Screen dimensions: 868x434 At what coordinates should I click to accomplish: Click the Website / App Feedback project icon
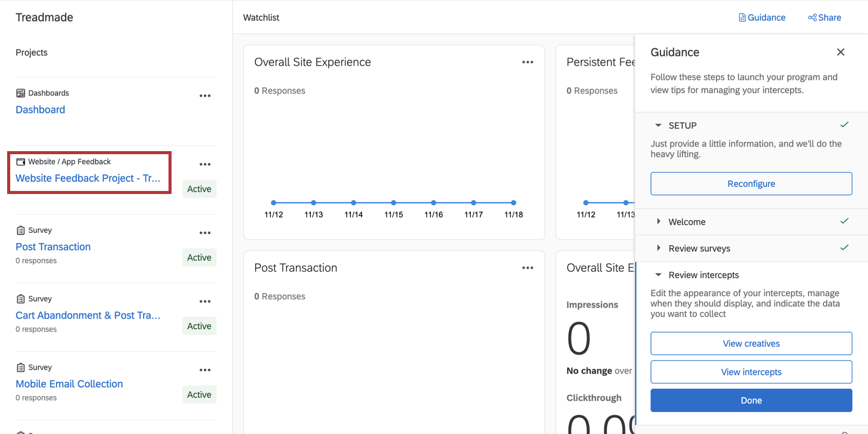click(21, 161)
